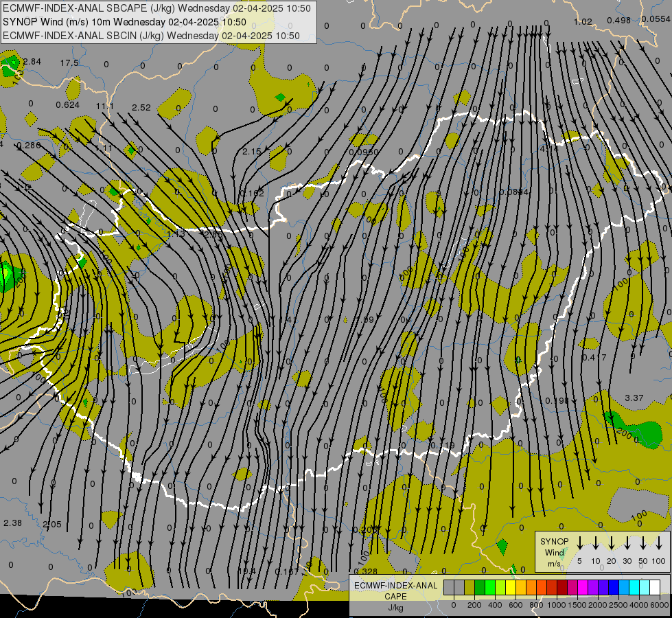Pick the purple CAPE legend swatch
The image size is (672, 618).
pos(593,588)
